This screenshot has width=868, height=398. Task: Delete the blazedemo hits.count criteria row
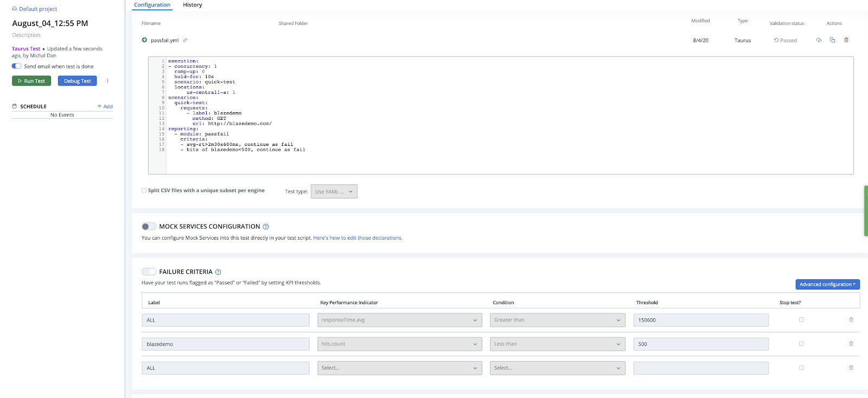(x=851, y=344)
